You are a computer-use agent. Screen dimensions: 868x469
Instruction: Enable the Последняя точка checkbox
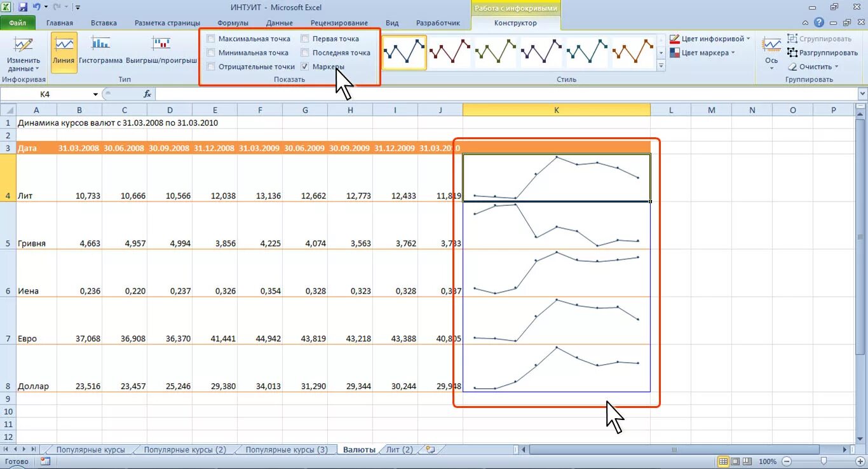305,53
